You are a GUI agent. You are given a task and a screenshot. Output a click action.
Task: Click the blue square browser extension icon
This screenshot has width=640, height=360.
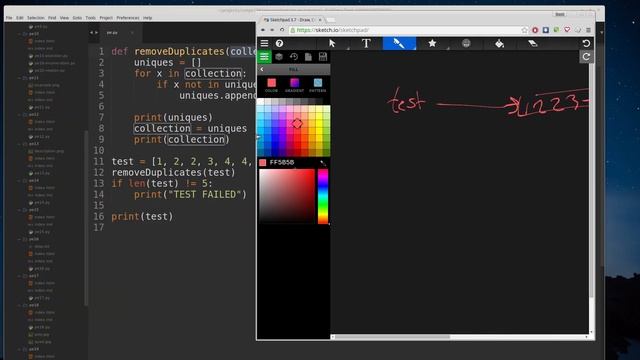point(546,30)
